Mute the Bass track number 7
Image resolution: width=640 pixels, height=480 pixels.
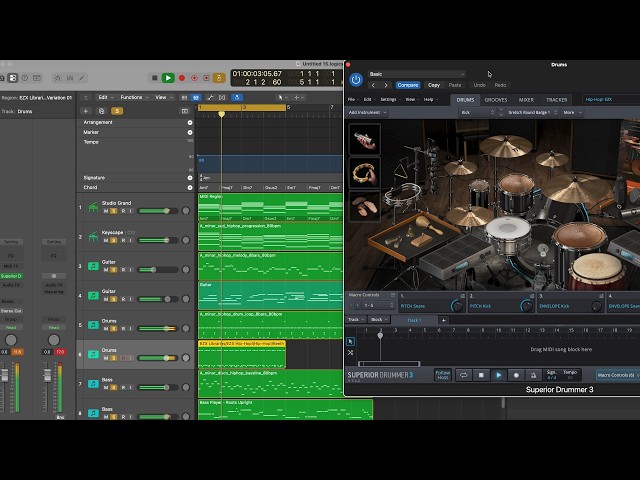click(x=106, y=387)
